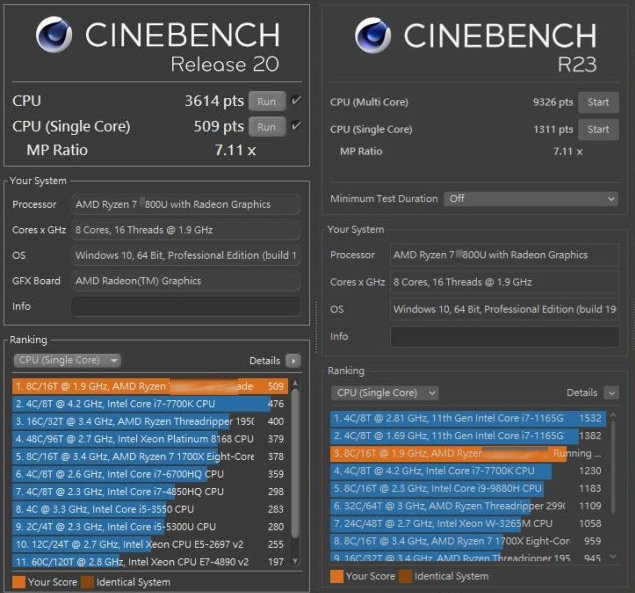Run the CPU test in Cinebench R20
Image resolution: width=635 pixels, height=593 pixels.
267,101
